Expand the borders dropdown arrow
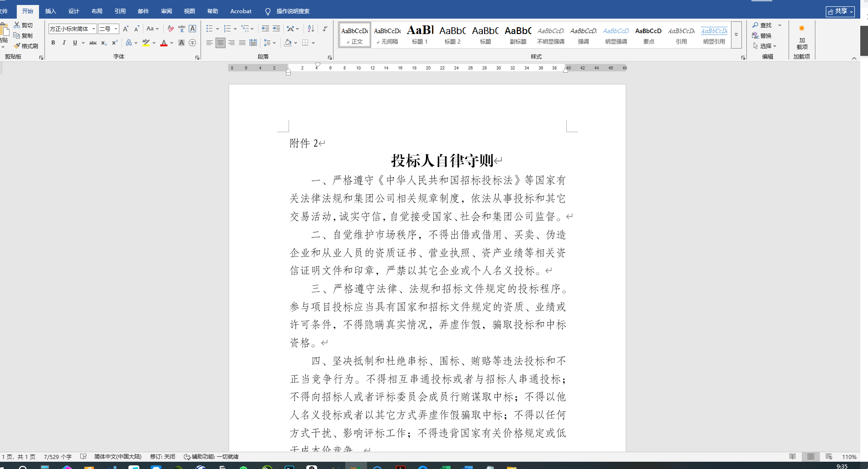The width and height of the screenshot is (868, 469). tap(313, 43)
